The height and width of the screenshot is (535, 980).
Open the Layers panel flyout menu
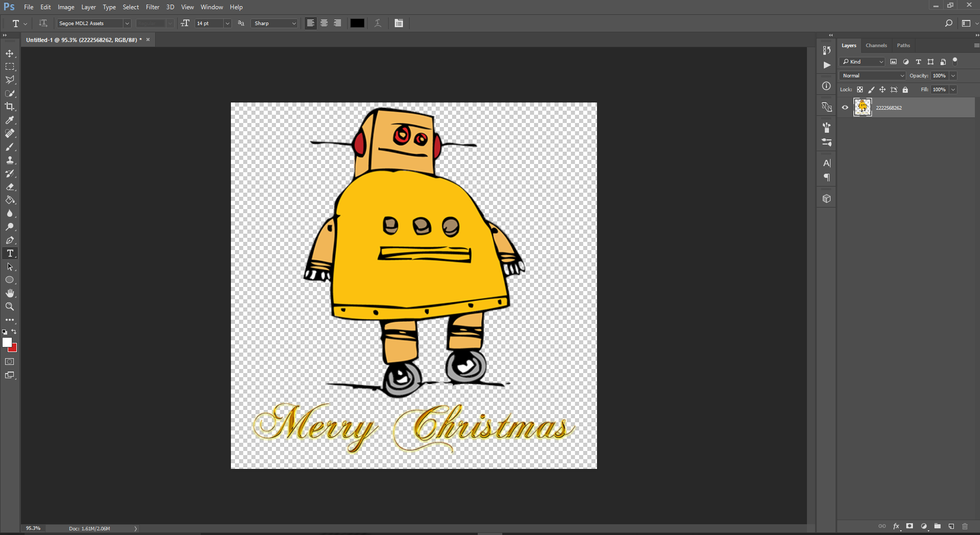tap(976, 45)
